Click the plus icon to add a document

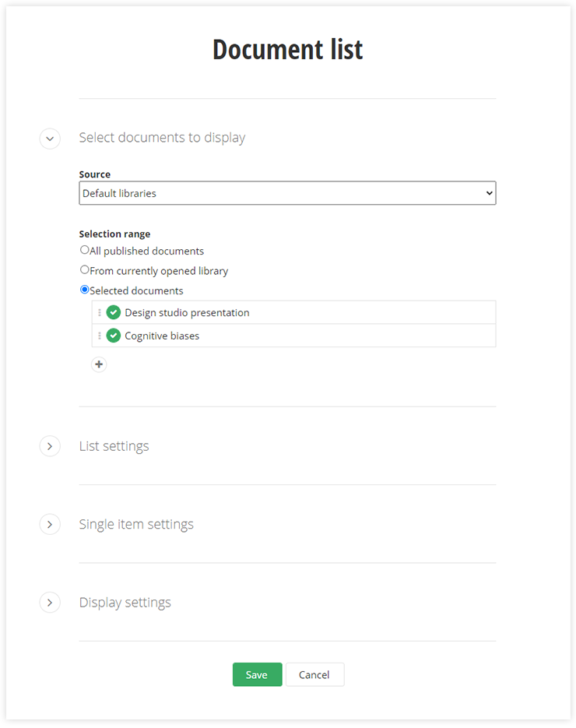99,364
